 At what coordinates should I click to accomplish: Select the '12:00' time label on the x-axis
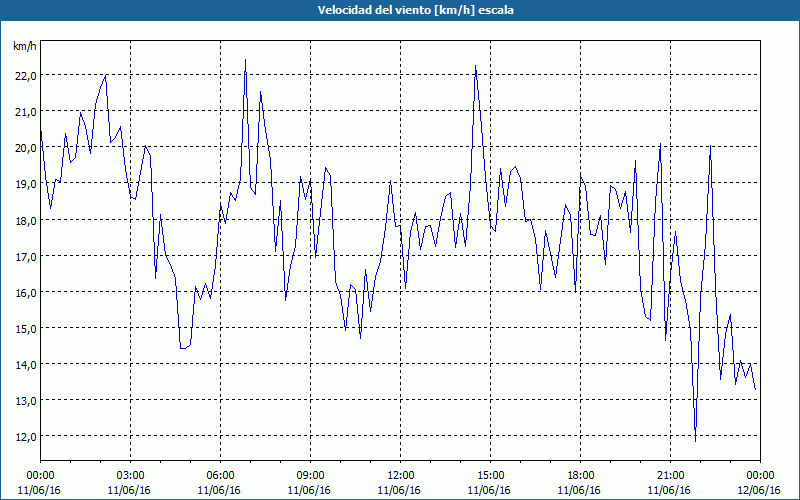pyautogui.click(x=401, y=476)
